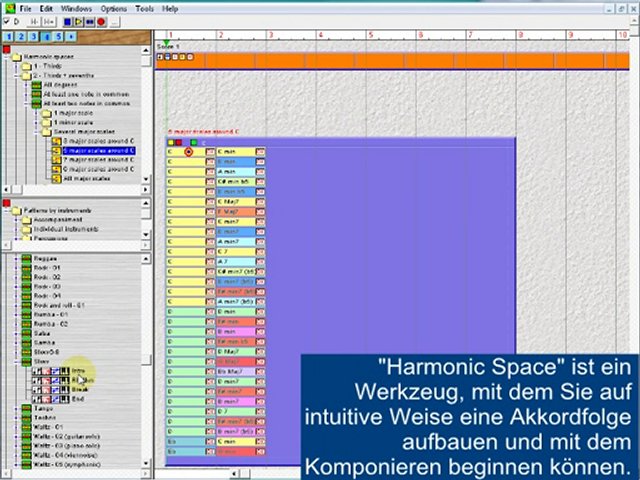Expand the 'Accompaniment' folder
This screenshot has width=640, height=480.
pos(15,220)
